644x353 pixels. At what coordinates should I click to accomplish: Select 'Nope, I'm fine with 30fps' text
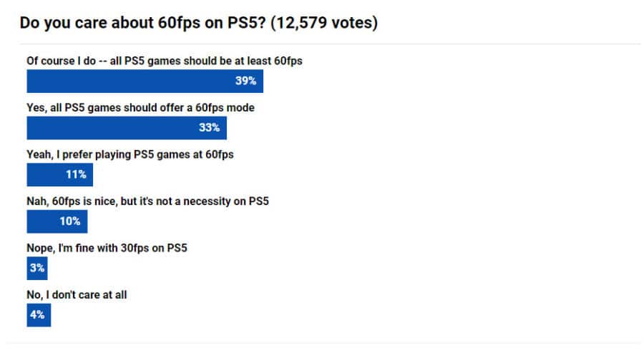point(112,248)
